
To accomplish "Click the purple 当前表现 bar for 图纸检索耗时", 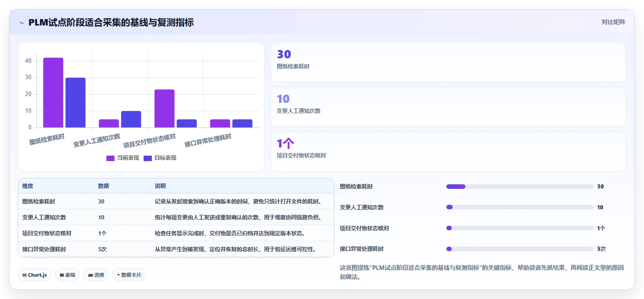I will pos(53,92).
